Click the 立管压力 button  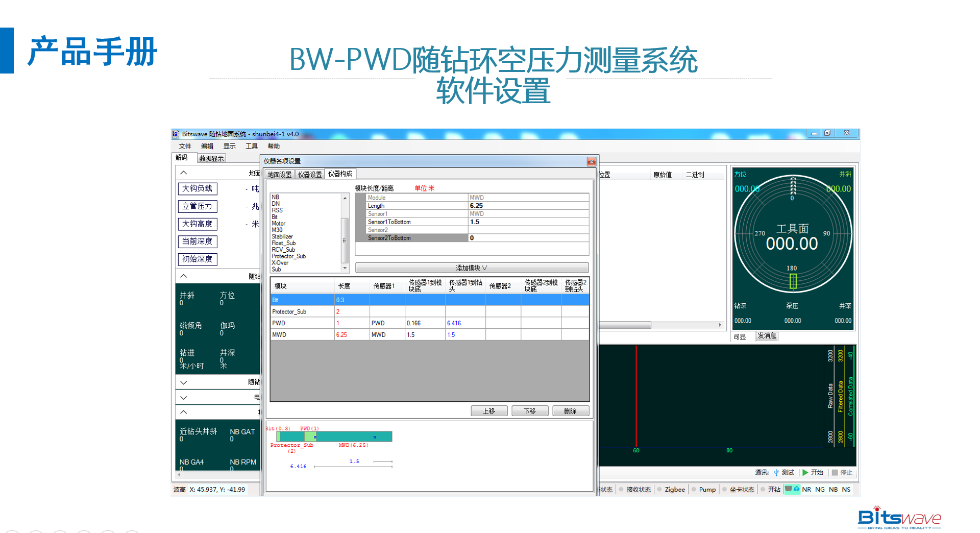tap(198, 206)
